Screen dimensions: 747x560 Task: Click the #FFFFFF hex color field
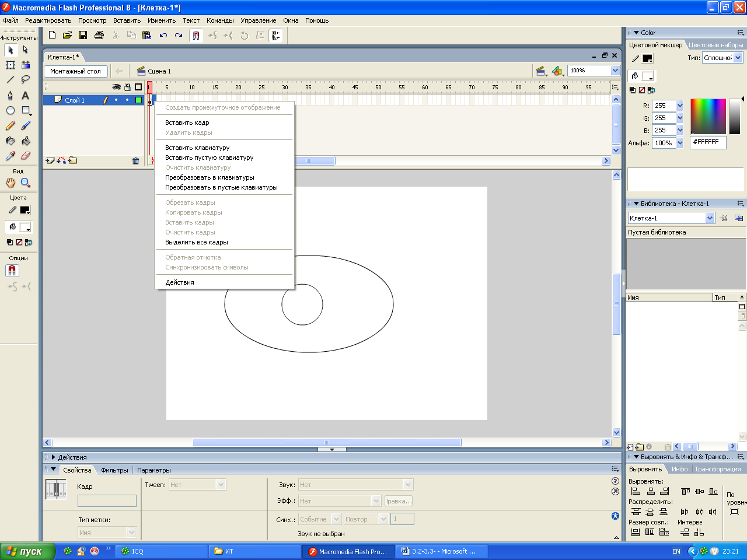tap(708, 142)
